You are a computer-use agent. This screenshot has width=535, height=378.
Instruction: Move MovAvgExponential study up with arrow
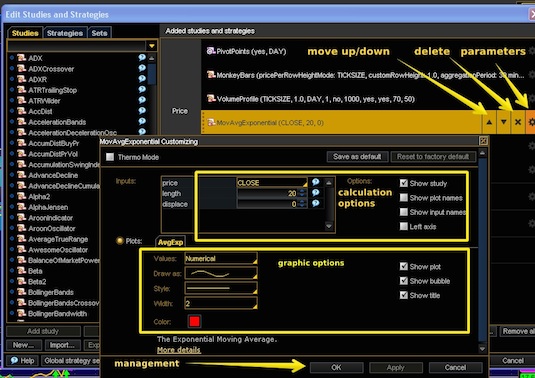[x=489, y=122]
